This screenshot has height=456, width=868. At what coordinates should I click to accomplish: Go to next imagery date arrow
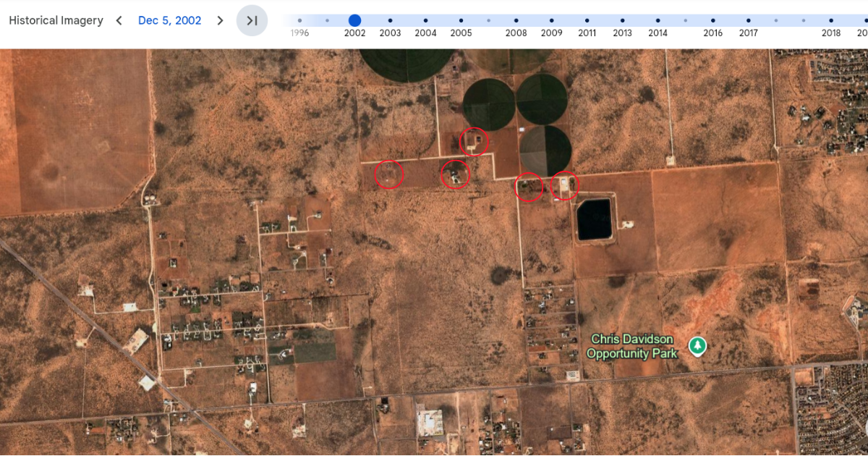pos(221,20)
